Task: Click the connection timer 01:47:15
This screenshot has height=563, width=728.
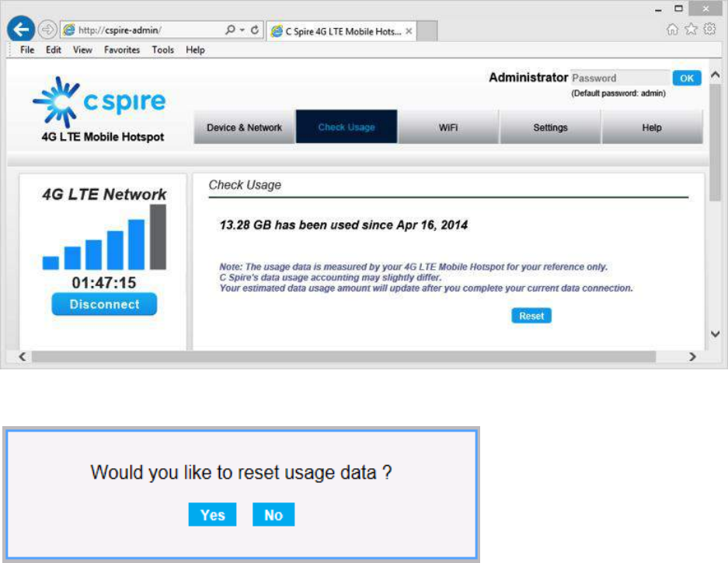Action: coord(104,282)
